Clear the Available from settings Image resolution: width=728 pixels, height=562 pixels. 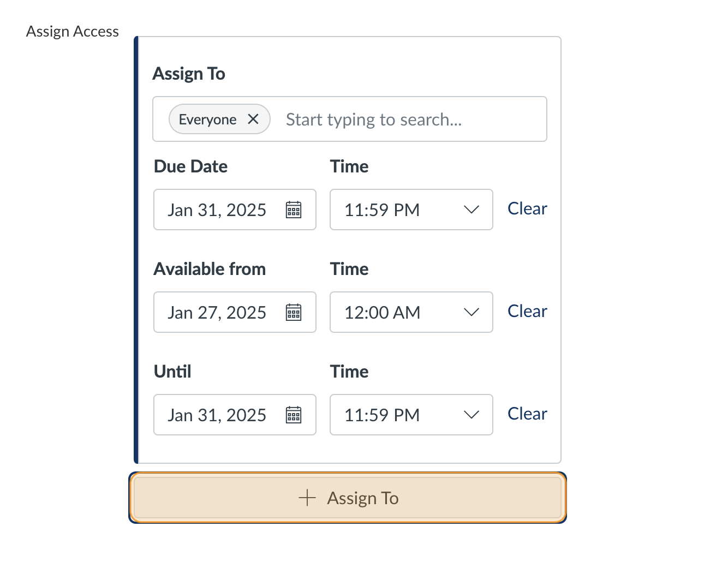click(x=527, y=311)
